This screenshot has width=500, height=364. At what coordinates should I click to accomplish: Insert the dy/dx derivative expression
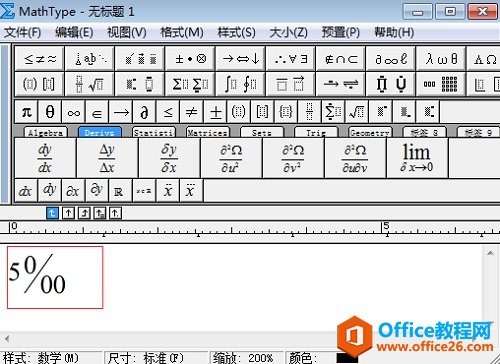pyautogui.click(x=45, y=158)
